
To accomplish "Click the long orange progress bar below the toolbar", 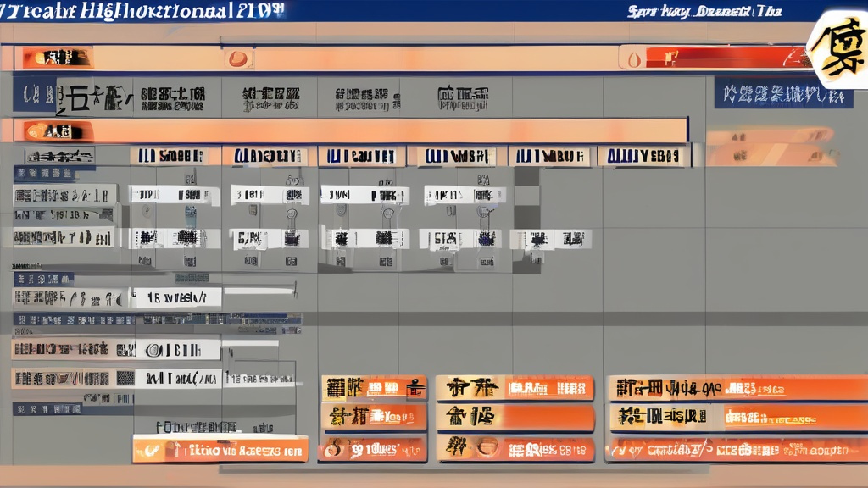I will pyautogui.click(x=356, y=130).
